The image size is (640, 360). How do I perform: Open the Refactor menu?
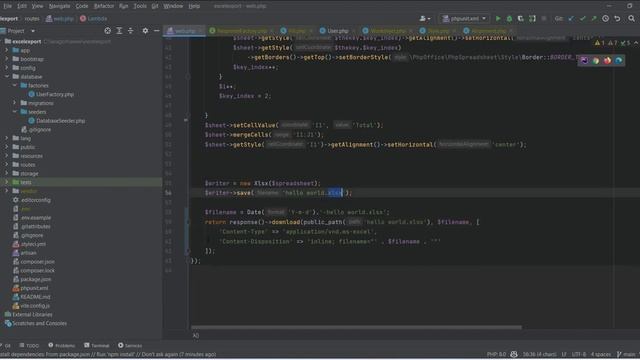click(104, 6)
